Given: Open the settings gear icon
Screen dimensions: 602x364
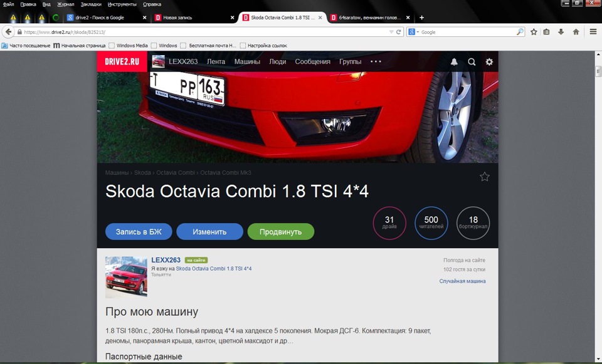Looking at the screenshot, I should click(489, 61).
